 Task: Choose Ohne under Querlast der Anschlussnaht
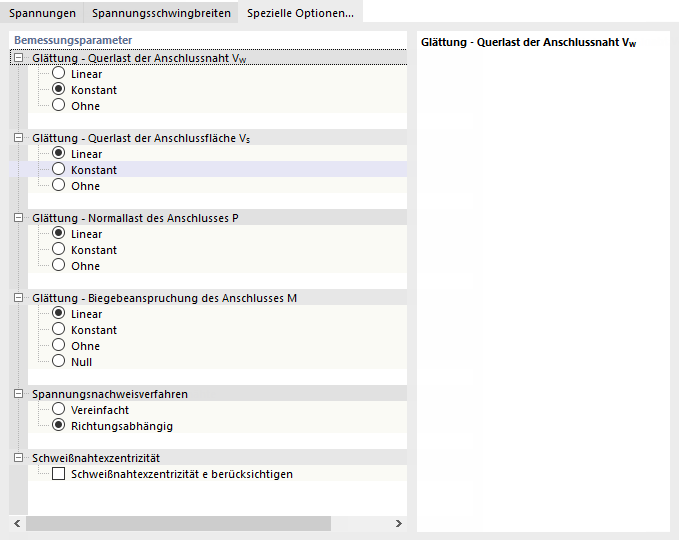click(59, 106)
